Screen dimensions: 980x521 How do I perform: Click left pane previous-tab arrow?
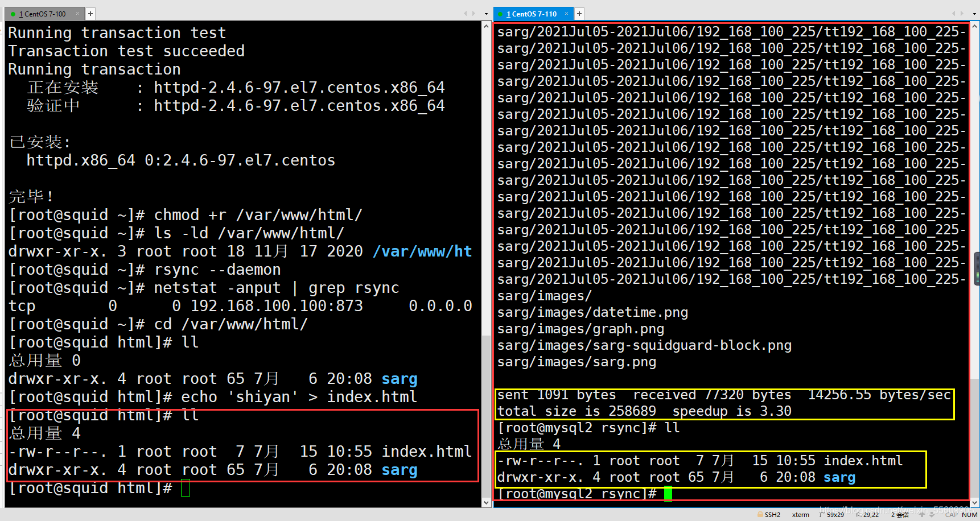(x=465, y=14)
